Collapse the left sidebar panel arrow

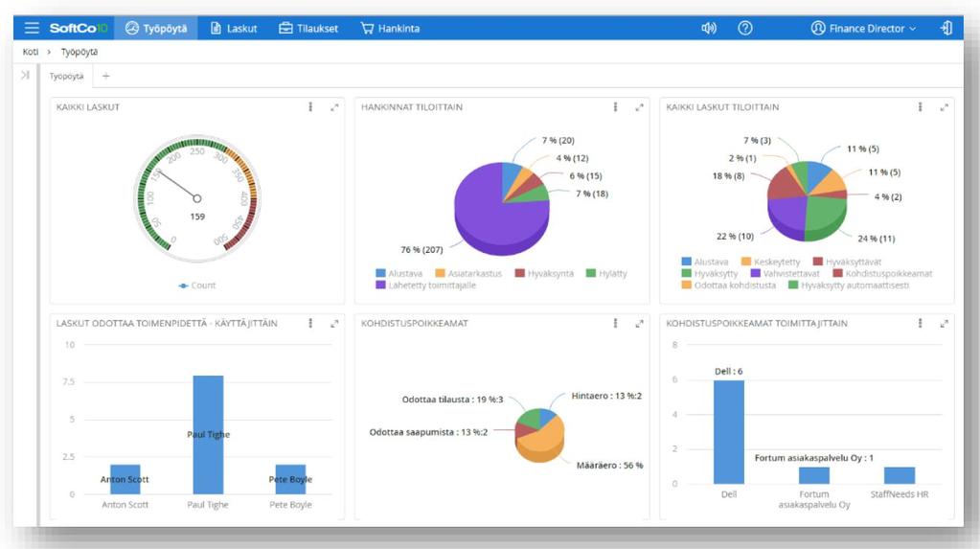point(25,75)
